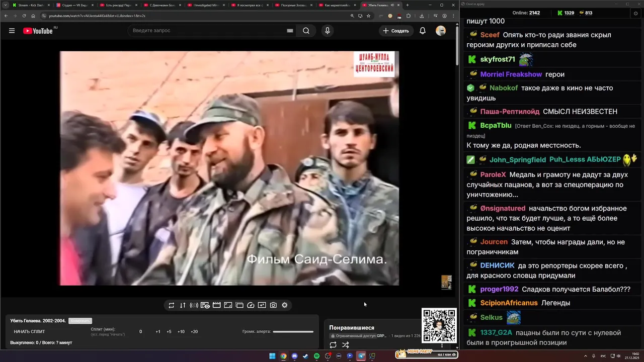The width and height of the screenshot is (644, 362).
Task: Open a new browser tab with plus button
Action: (x=408, y=5)
